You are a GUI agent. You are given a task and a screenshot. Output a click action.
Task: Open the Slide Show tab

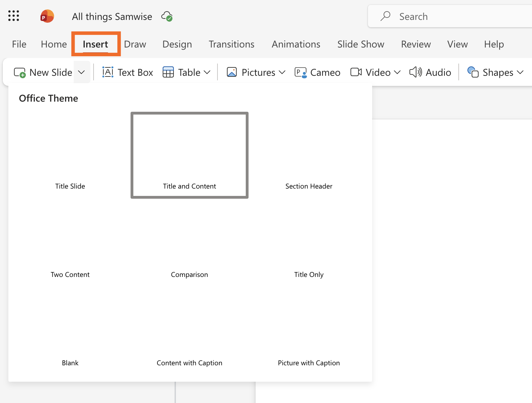click(361, 44)
